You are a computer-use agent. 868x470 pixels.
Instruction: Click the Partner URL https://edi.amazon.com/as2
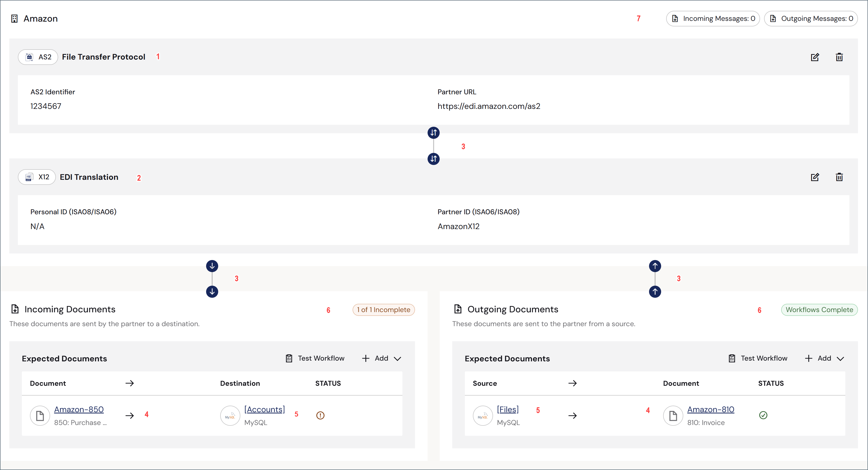click(x=488, y=106)
